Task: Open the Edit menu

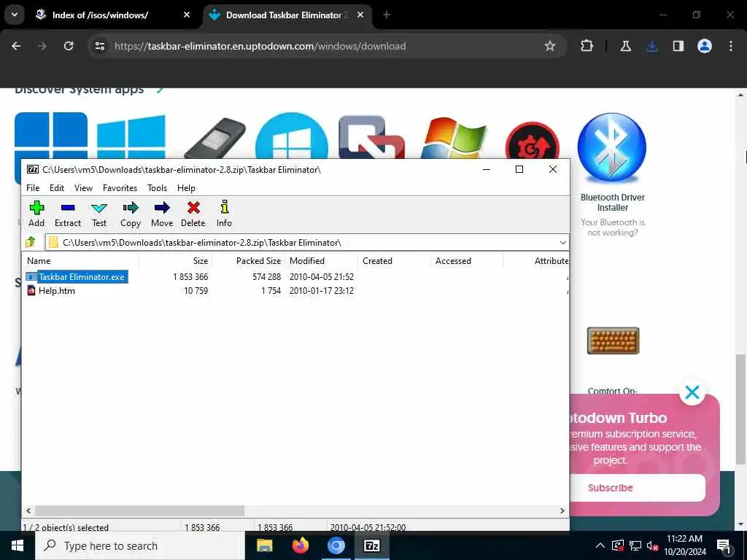Action: [x=57, y=188]
